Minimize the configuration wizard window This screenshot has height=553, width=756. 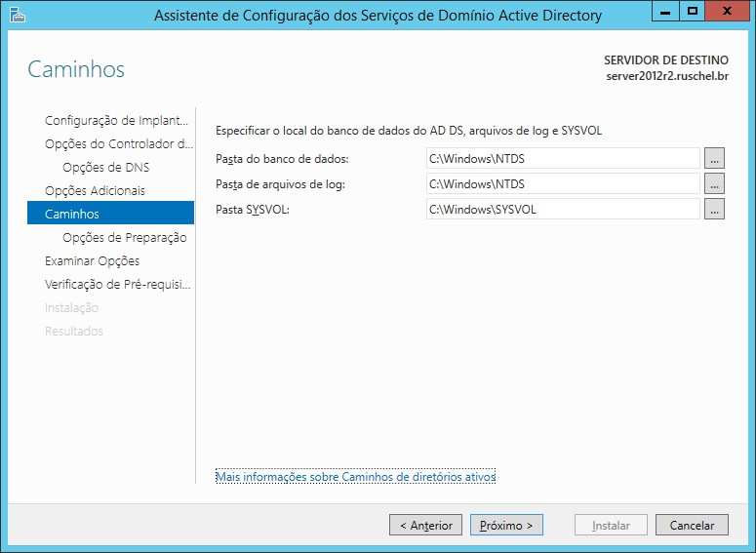point(665,11)
